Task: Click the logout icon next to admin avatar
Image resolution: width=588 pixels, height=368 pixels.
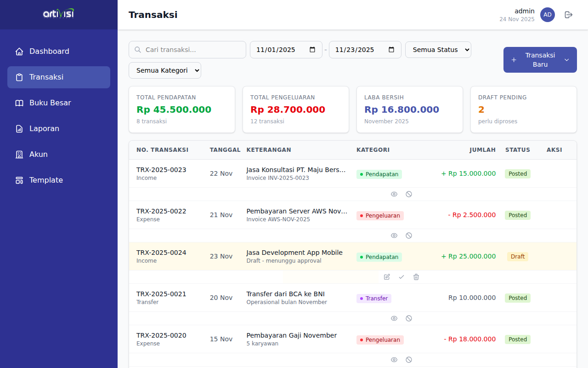Action: (568, 15)
